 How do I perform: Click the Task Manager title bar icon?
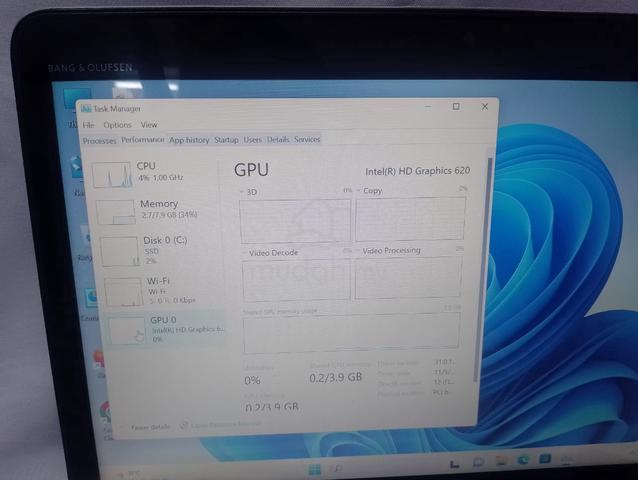click(85, 109)
